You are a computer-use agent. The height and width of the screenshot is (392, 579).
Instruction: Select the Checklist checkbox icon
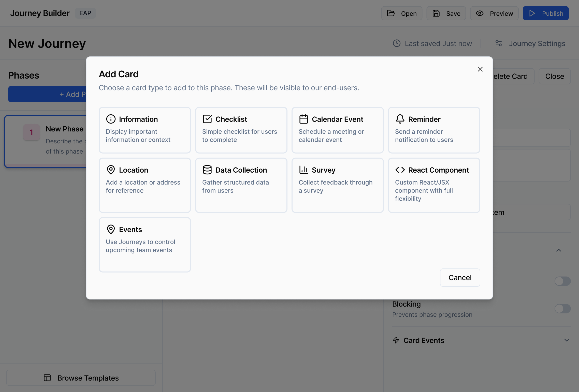click(207, 119)
